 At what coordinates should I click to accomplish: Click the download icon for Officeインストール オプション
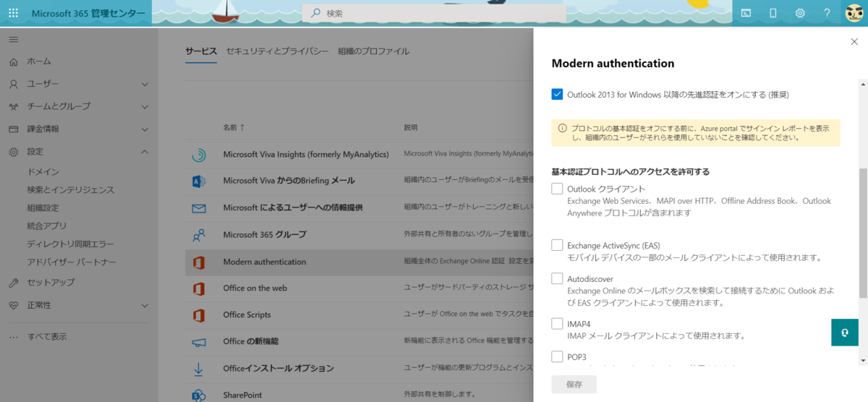click(x=198, y=369)
